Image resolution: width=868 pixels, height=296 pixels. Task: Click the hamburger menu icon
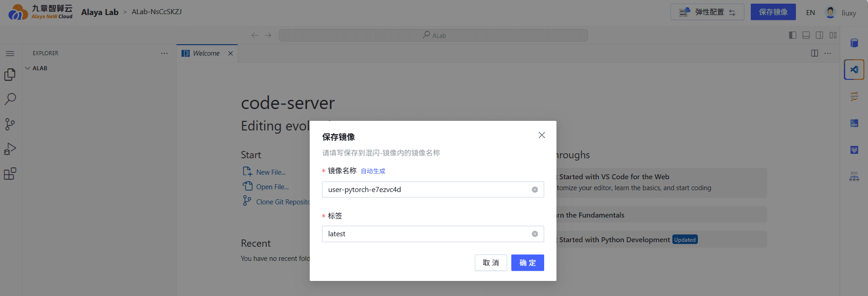[x=10, y=53]
